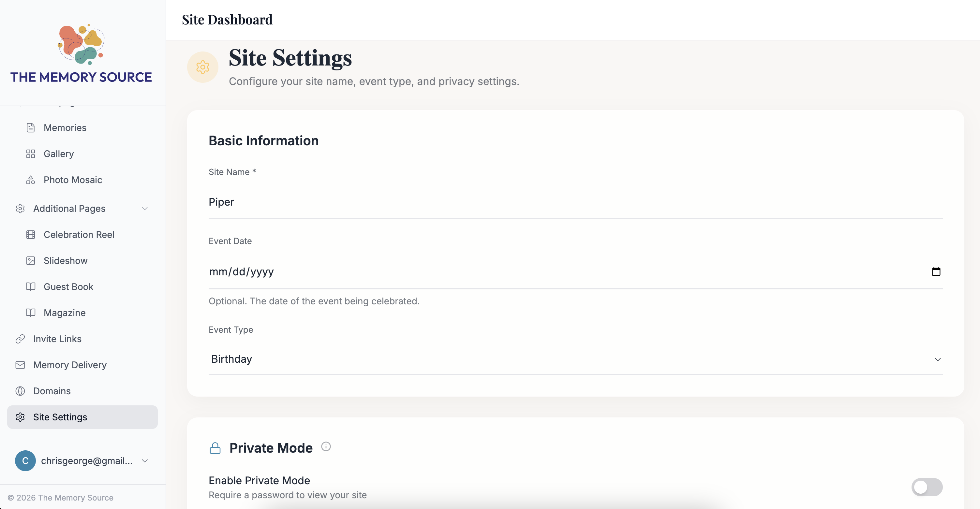Expand the account chevron next to email
The height and width of the screenshot is (509, 980).
pyautogui.click(x=144, y=461)
